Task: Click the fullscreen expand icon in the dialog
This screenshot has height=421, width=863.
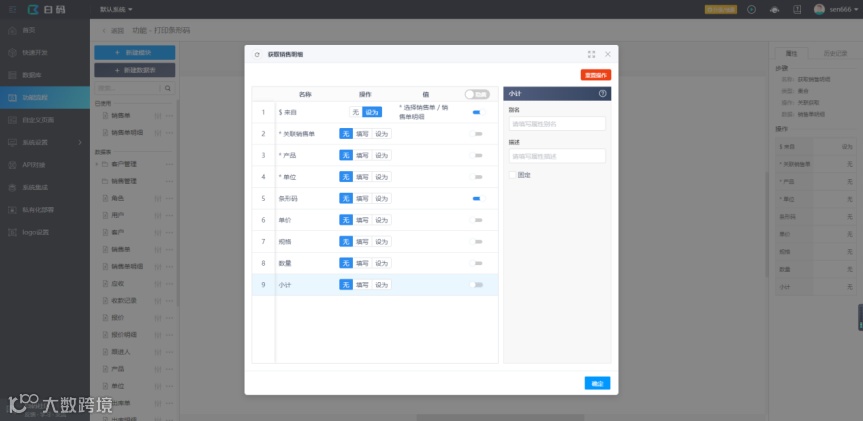Action: 592,54
